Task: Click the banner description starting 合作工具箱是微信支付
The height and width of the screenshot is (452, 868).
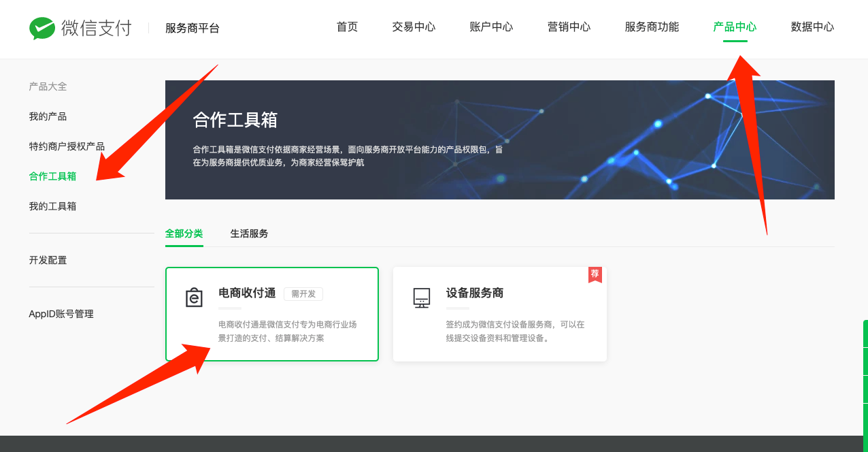Action: pos(348,156)
